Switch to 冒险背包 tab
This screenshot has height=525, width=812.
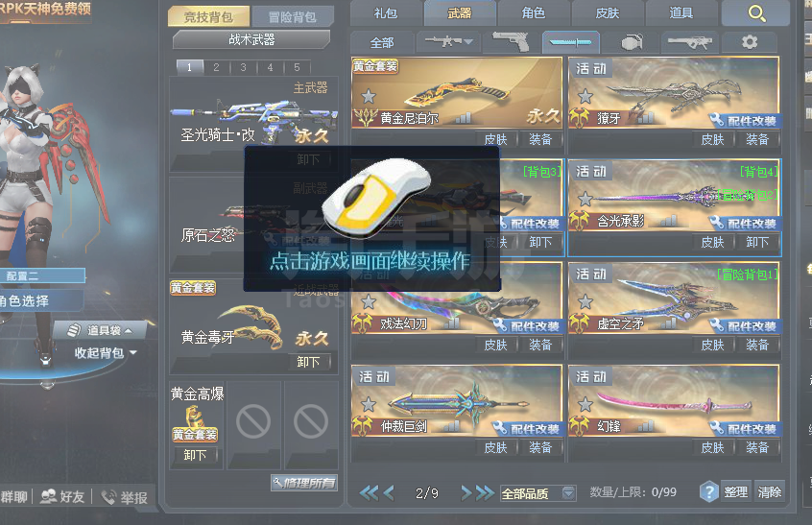point(293,16)
